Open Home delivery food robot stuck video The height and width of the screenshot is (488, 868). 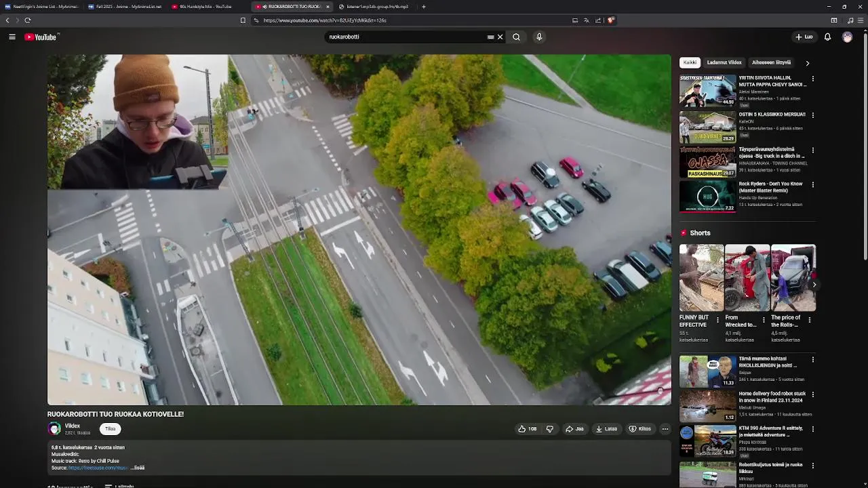(x=707, y=406)
